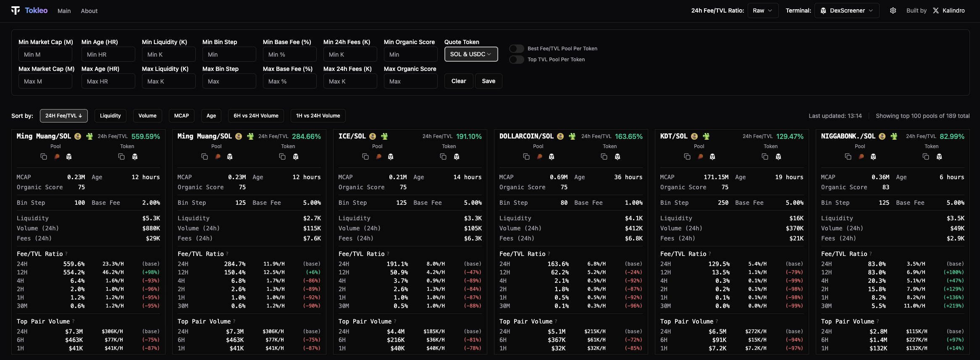Click the Save filters button
Image resolution: width=980 pixels, height=360 pixels.
point(489,81)
